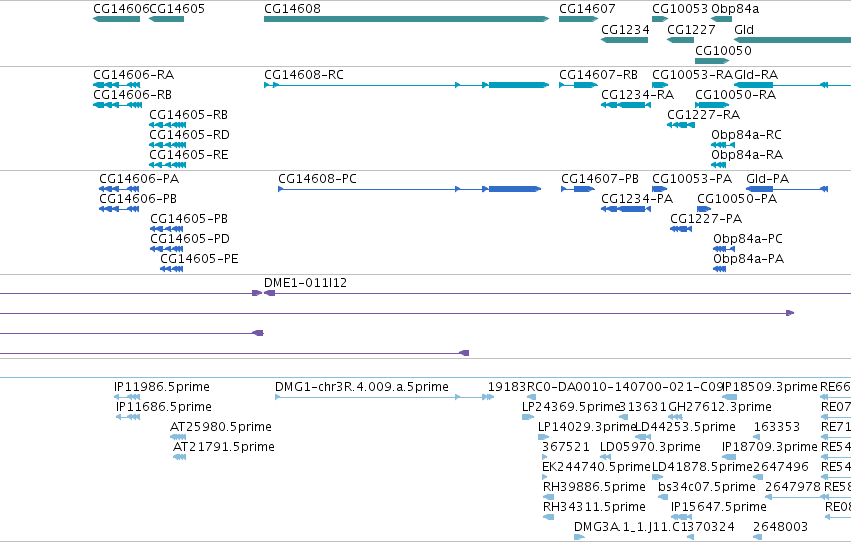
Task: Click protein CG14605-PB
Action: tap(167, 229)
